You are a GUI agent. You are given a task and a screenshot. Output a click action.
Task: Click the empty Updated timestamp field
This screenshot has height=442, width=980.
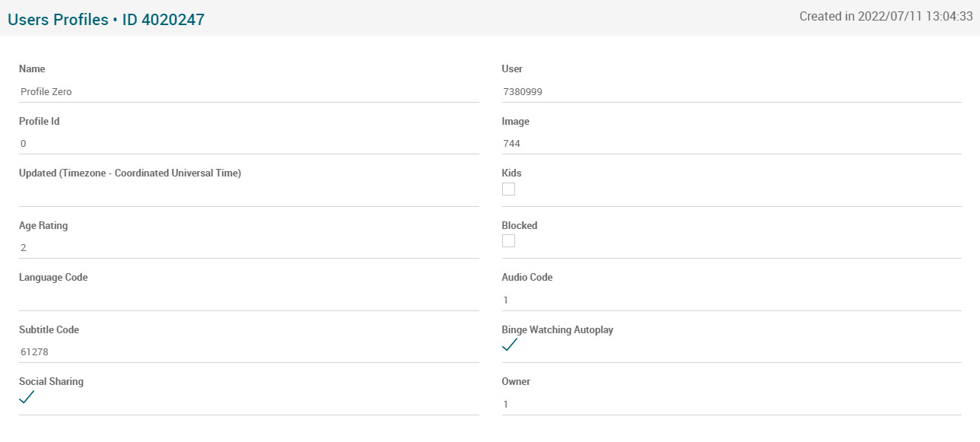249,195
